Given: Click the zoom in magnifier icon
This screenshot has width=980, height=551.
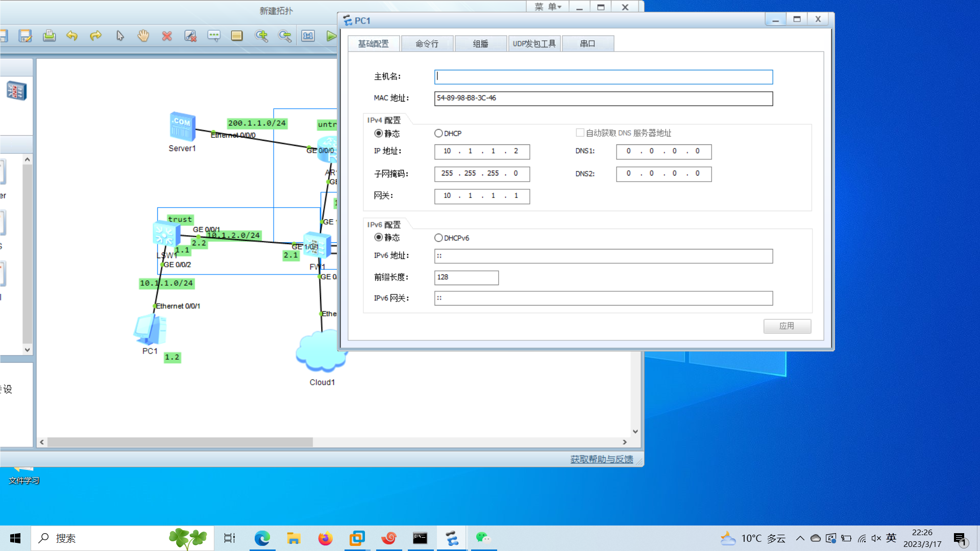Looking at the screenshot, I should 261,36.
